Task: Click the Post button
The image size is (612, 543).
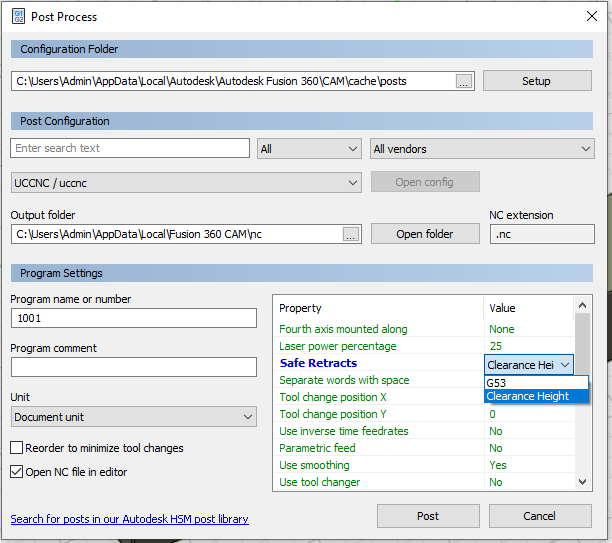Action: 427,516
